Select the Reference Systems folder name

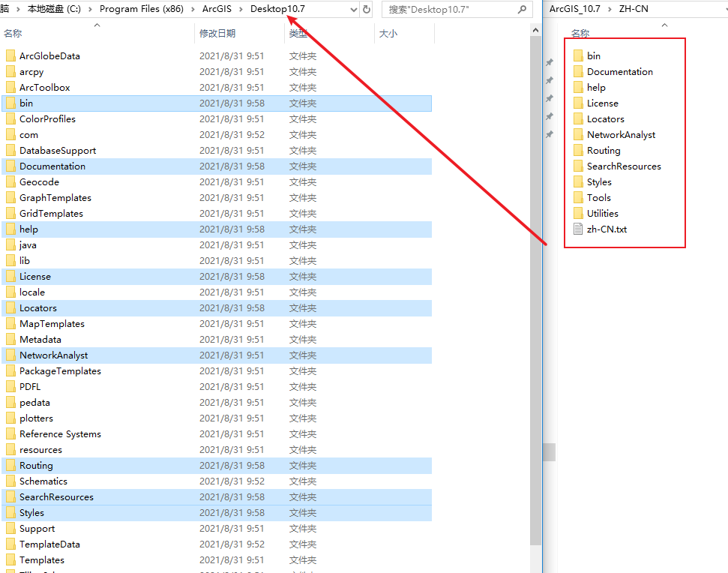(61, 434)
